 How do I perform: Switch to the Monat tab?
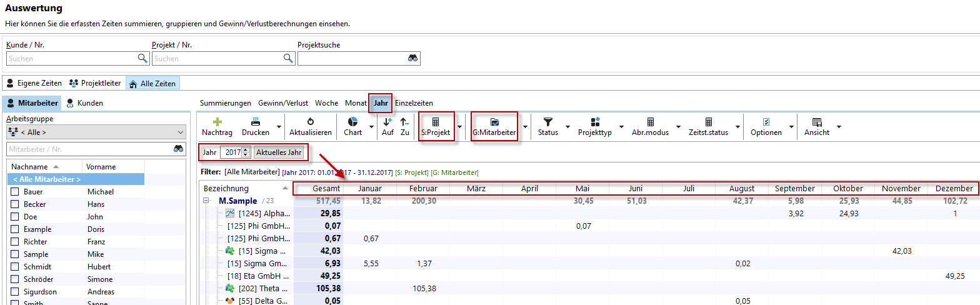tap(356, 103)
